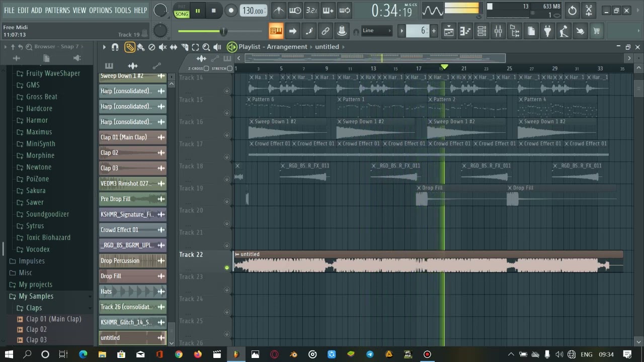The image size is (644, 362).
Task: Select the Slip tool in Playlist
Action: pyautogui.click(x=174, y=47)
